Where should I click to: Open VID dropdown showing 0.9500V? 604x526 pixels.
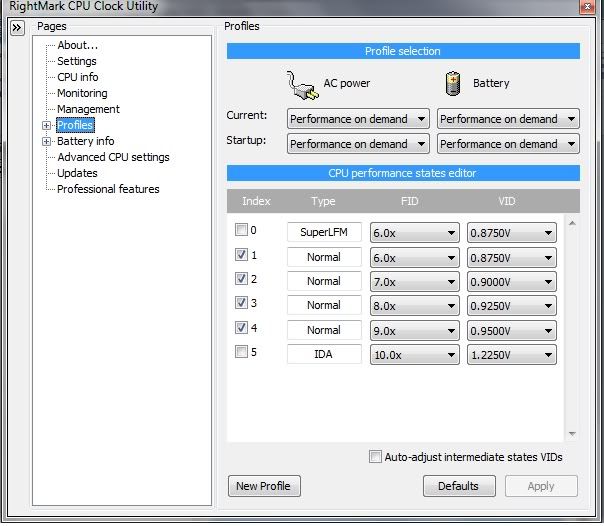click(x=512, y=331)
